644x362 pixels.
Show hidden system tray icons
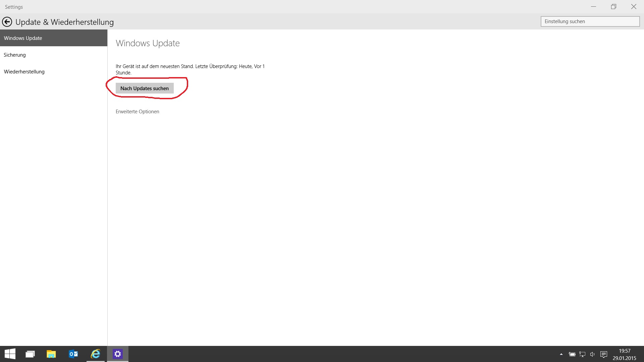pos(561,354)
